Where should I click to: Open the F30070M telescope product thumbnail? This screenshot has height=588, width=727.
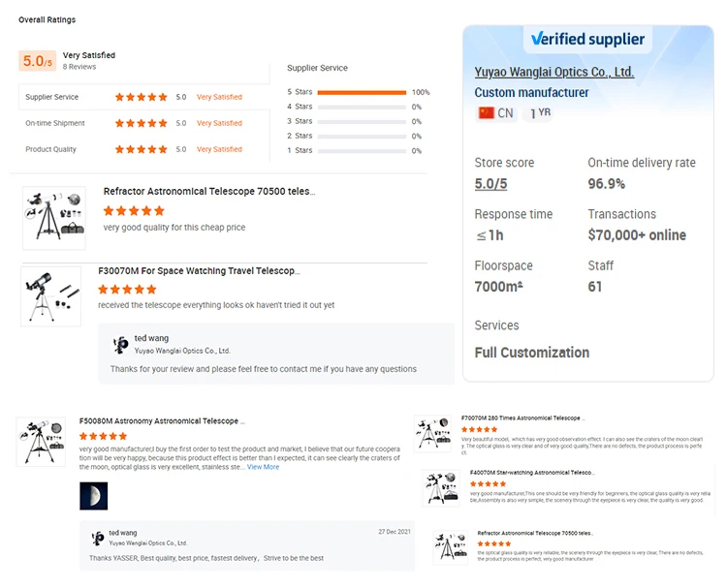[50, 296]
